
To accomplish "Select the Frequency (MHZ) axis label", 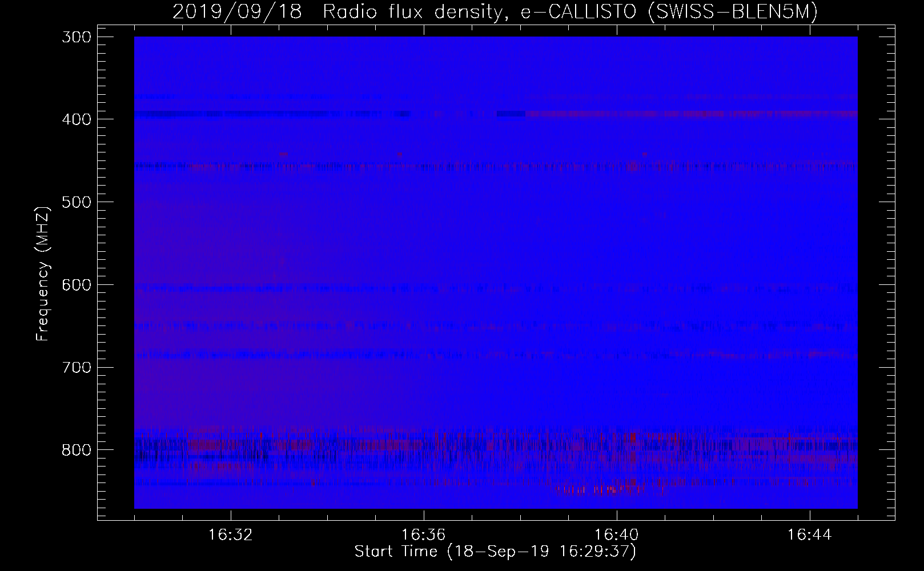I will 42,274.
